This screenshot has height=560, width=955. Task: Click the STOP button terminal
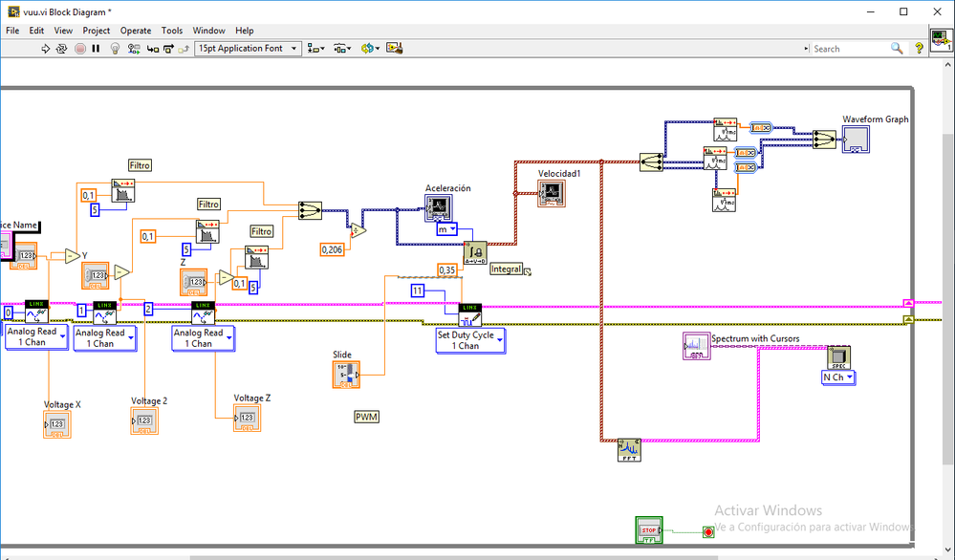pos(649,528)
